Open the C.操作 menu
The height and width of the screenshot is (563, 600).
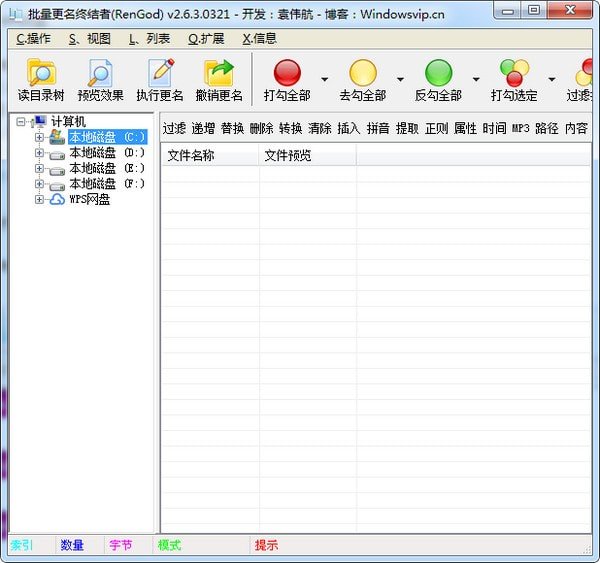pyautogui.click(x=33, y=39)
